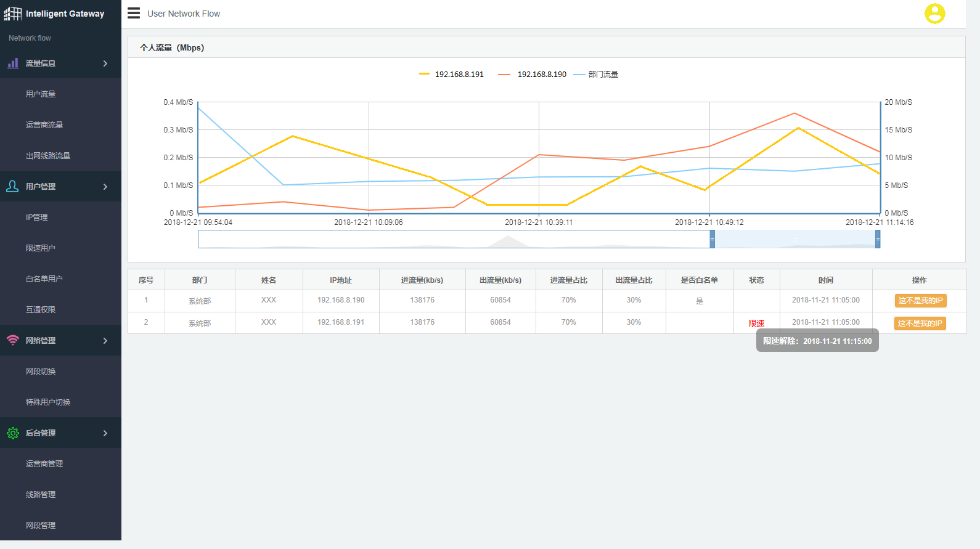Image resolution: width=980 pixels, height=549 pixels.
Task: Toggle the yellow 192.168.8.191 legend series
Action: pos(451,74)
